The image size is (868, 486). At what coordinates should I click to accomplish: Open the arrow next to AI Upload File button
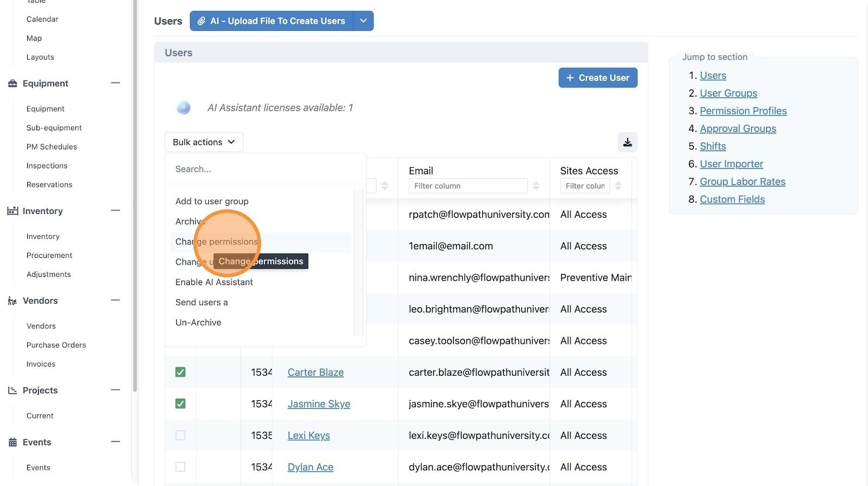(363, 21)
